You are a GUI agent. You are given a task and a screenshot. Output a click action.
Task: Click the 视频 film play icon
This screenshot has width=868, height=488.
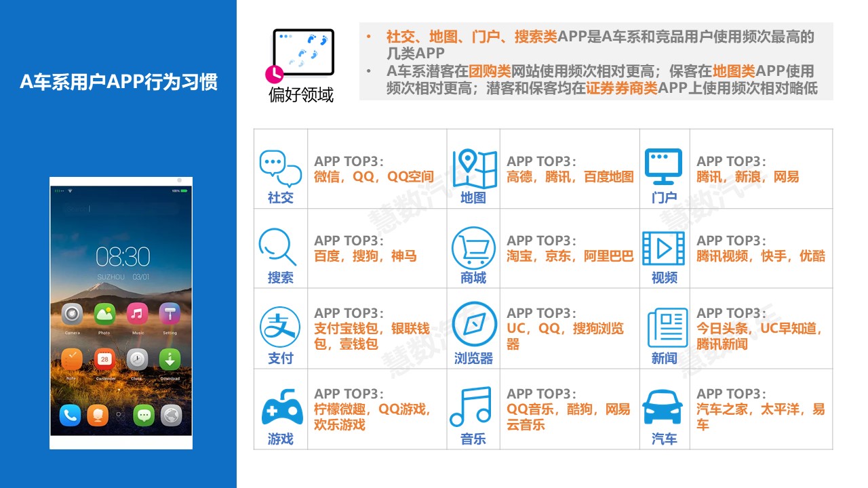point(663,248)
